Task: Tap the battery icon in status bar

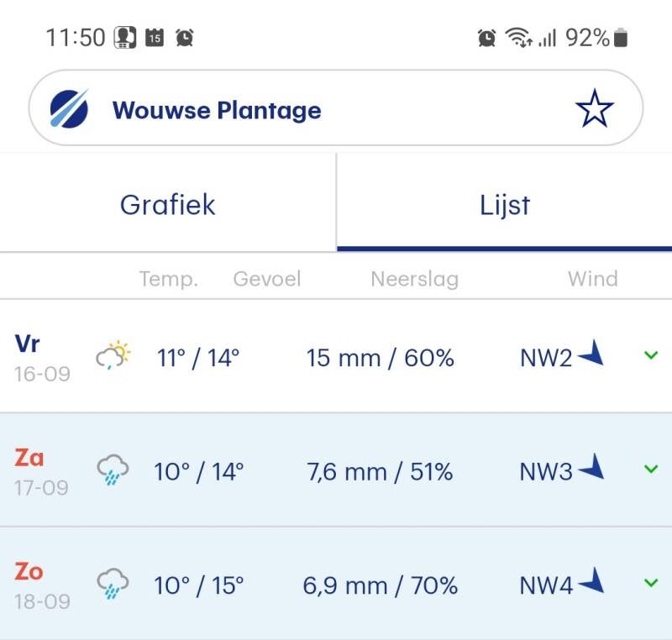Action: pos(621,38)
